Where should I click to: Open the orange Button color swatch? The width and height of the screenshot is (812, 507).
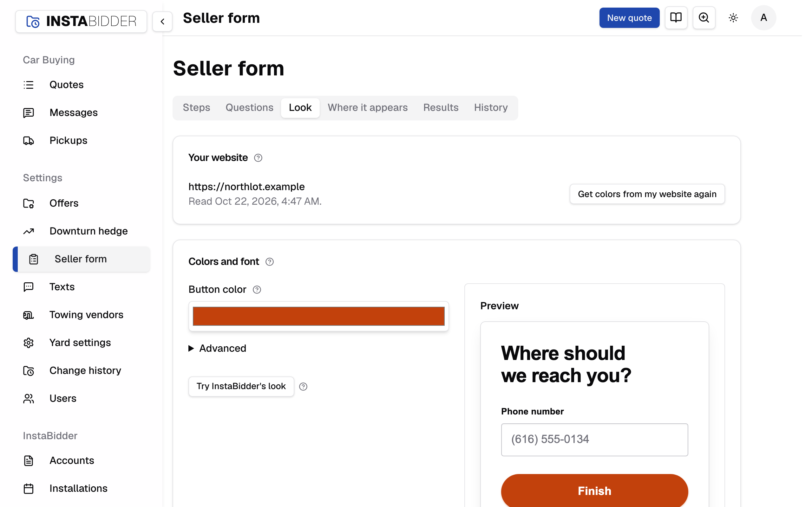point(318,316)
